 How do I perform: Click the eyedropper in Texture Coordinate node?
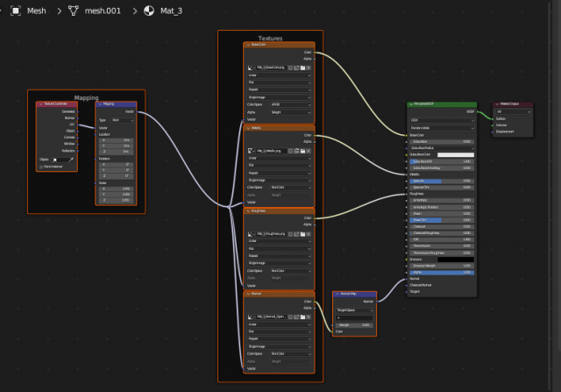click(72, 160)
